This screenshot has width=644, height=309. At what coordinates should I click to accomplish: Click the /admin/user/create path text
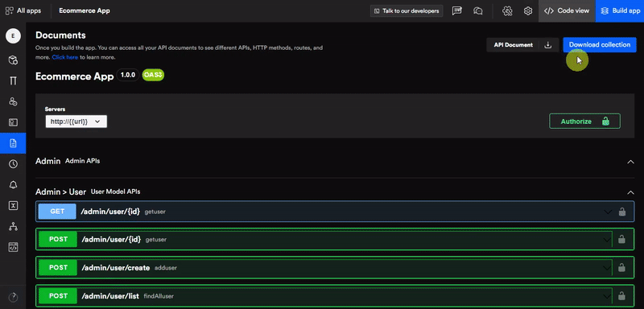click(116, 268)
